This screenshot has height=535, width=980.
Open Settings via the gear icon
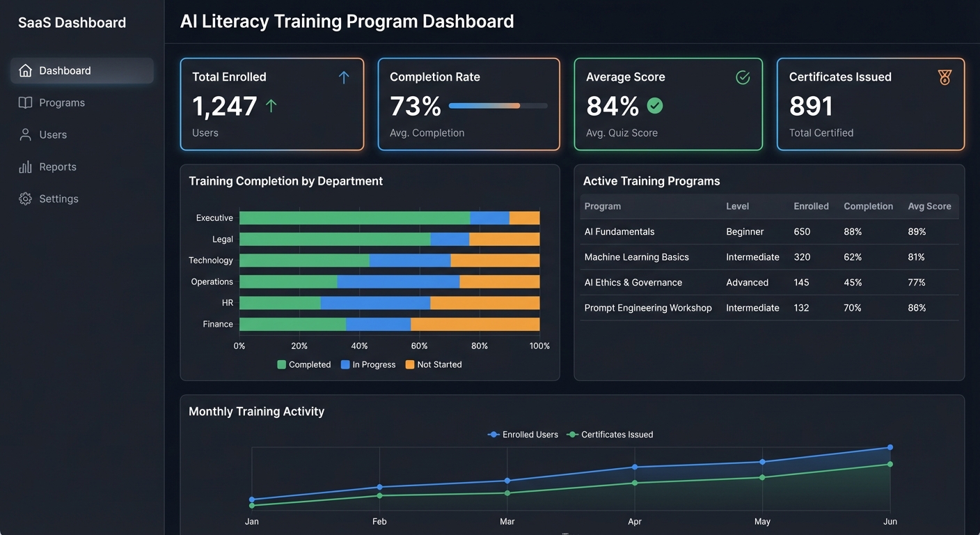(x=25, y=198)
